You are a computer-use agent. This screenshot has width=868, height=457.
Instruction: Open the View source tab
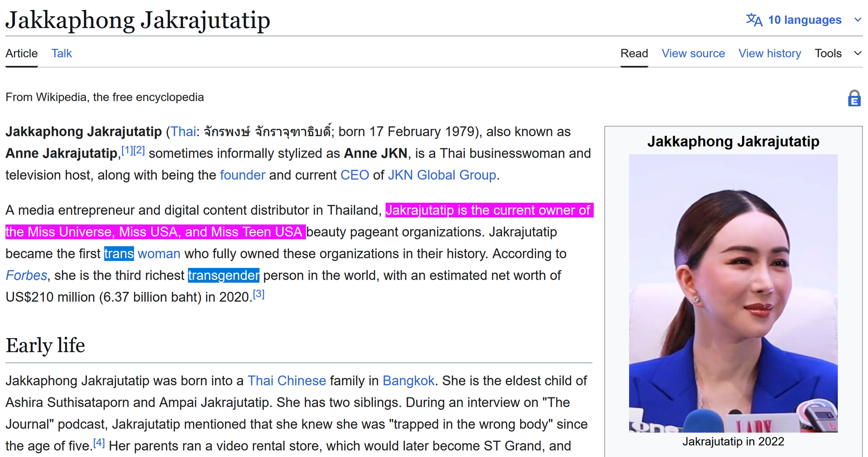tap(693, 54)
